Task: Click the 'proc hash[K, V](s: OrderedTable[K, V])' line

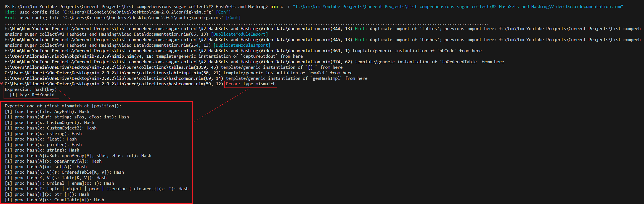Action: [x=64, y=172]
